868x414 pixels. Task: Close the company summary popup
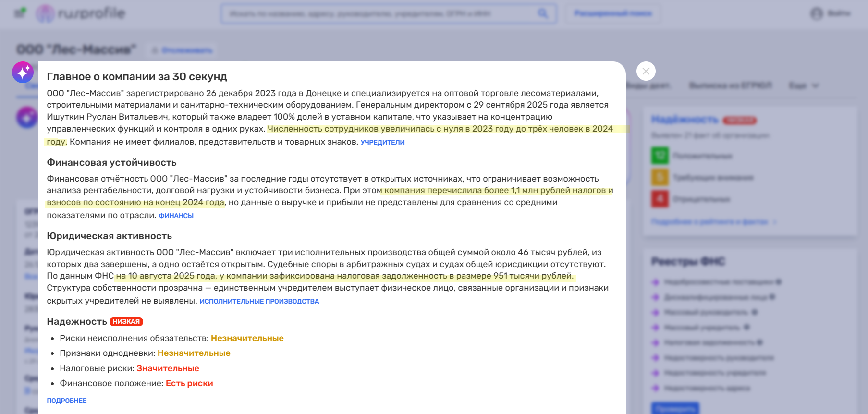(646, 71)
